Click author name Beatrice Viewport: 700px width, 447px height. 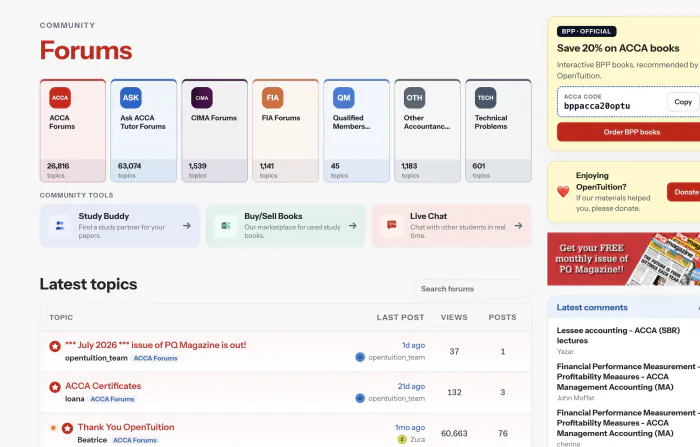[92, 440]
